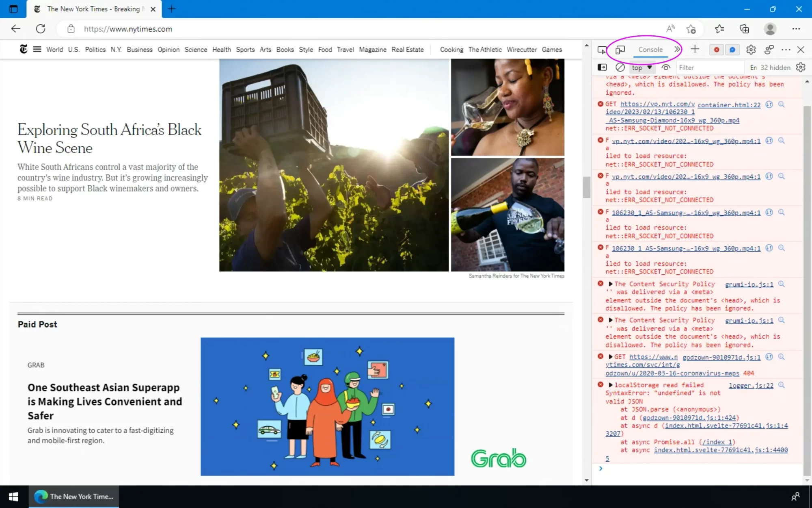812x508 pixels.
Task: Click the more options ellipsis icon in DevTools toolbar
Action: 786,49
